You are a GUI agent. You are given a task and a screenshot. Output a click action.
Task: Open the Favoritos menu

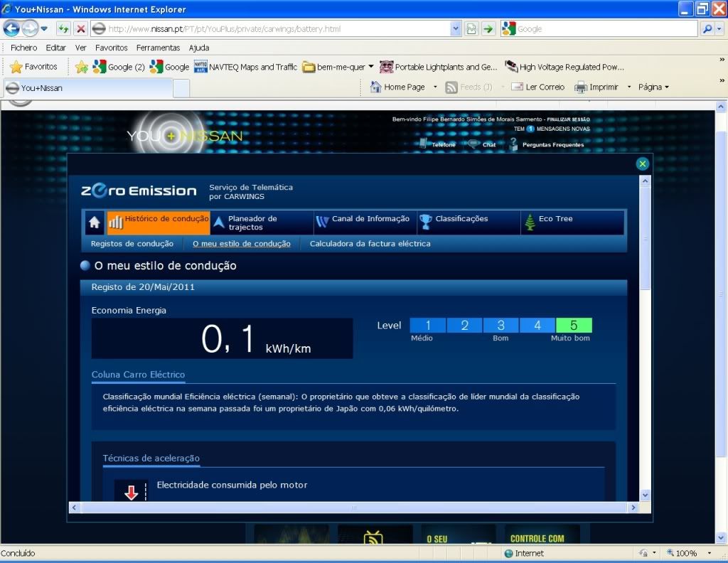click(x=112, y=48)
